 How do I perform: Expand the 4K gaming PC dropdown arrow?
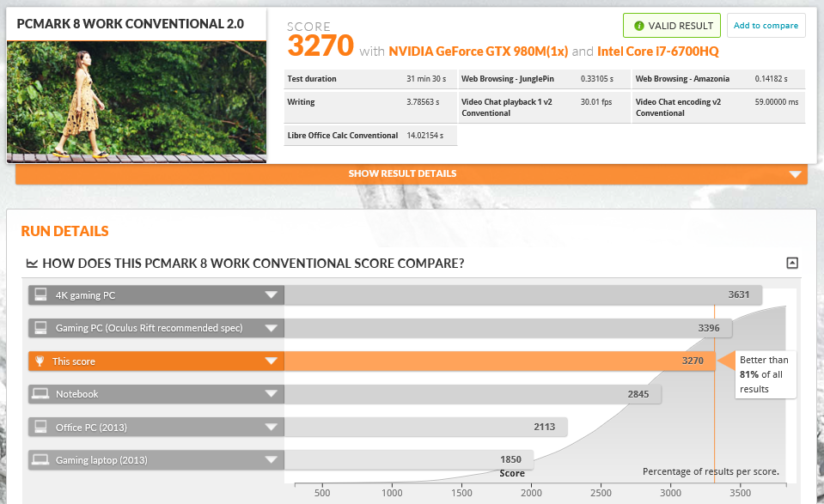(x=272, y=295)
